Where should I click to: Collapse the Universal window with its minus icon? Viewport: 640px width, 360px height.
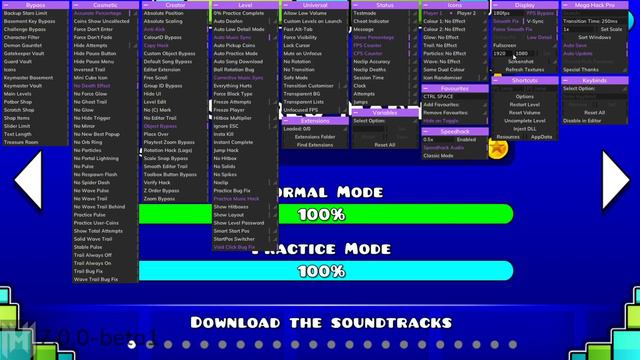click(x=286, y=5)
